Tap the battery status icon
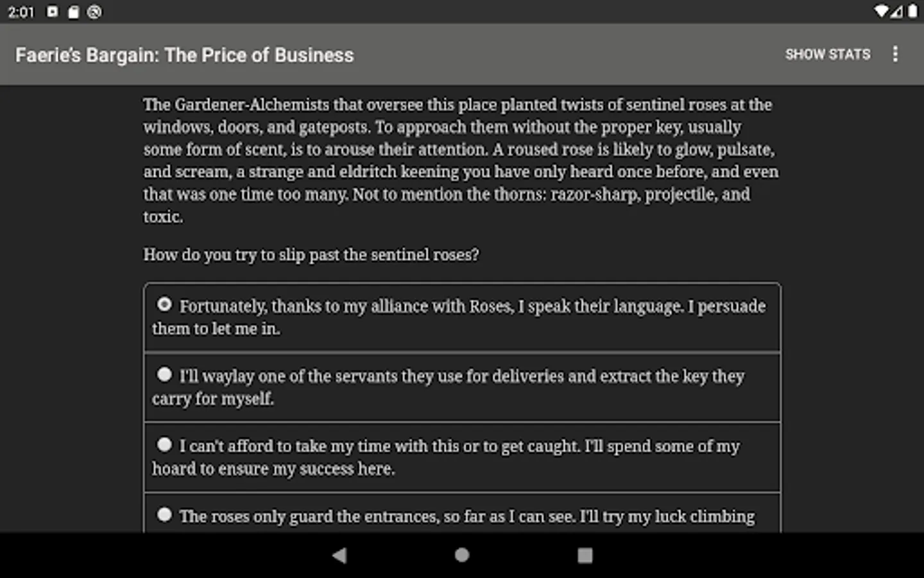 click(912, 12)
